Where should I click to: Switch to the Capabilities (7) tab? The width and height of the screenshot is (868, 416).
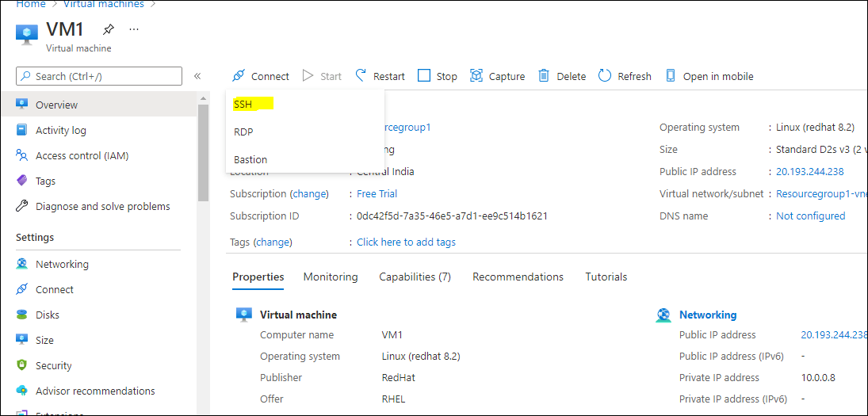click(x=415, y=277)
